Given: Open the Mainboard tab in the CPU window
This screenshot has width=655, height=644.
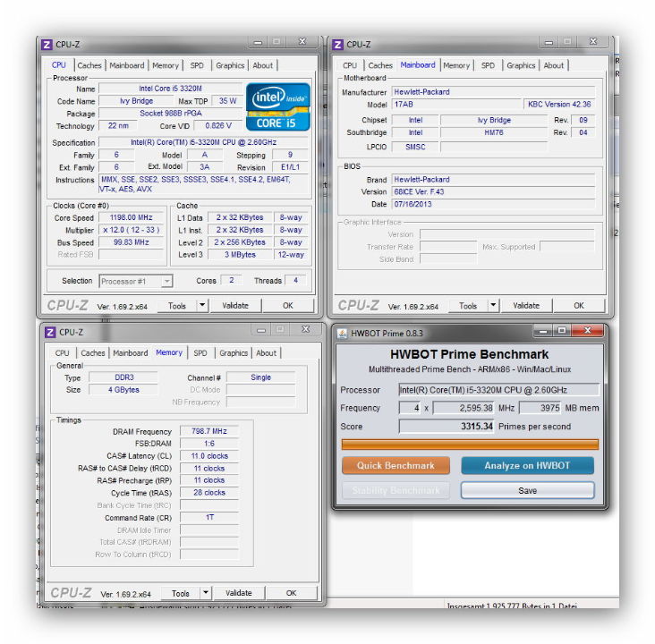Looking at the screenshot, I should (126, 65).
